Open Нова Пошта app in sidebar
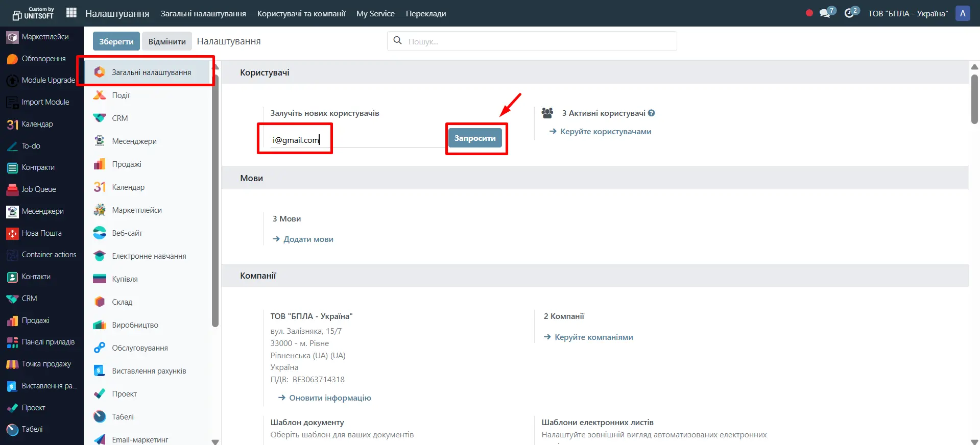 pyautogui.click(x=41, y=233)
